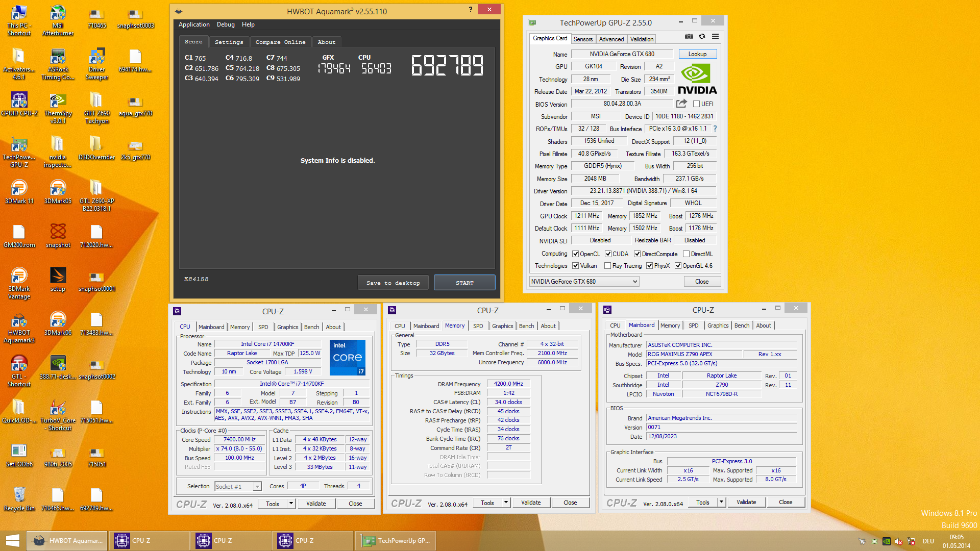Switch to HWBOT Aquamark taskbar button
The height and width of the screenshot is (551, 980).
(x=67, y=541)
